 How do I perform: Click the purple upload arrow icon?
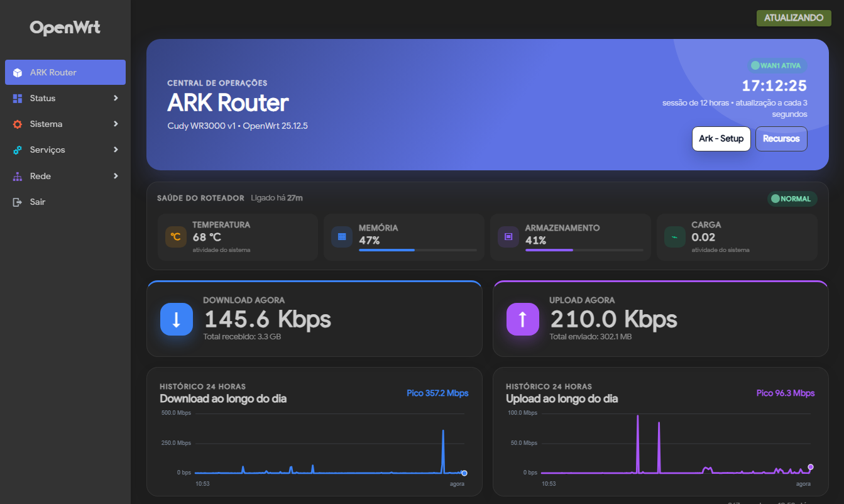(x=523, y=319)
